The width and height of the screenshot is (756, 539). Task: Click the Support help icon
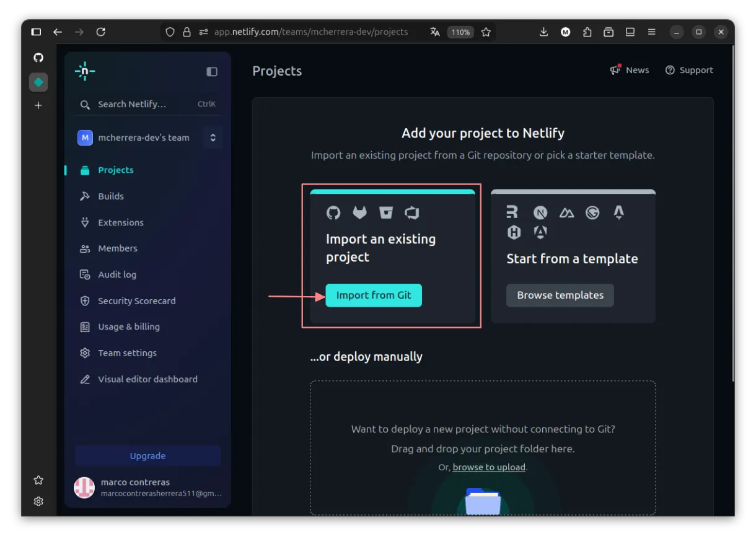tap(670, 70)
